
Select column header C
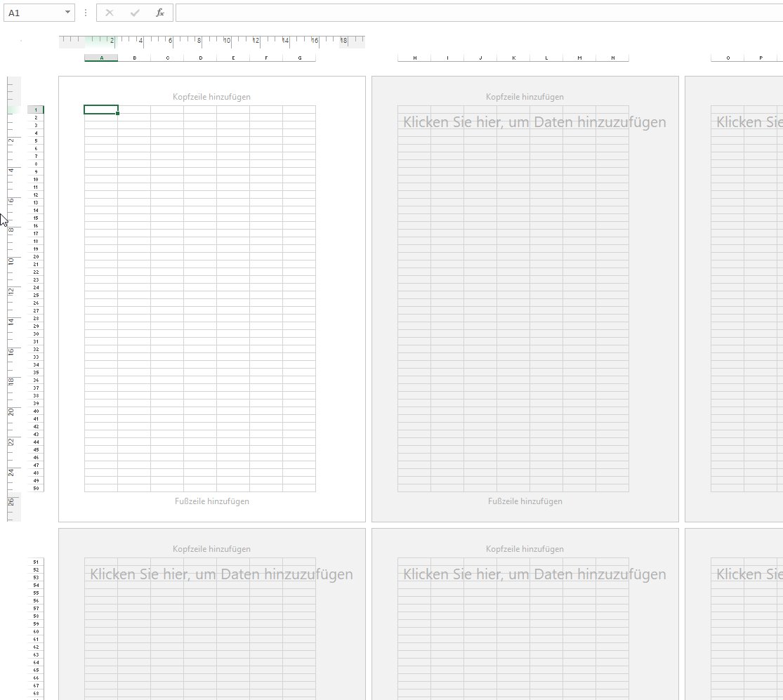(x=167, y=58)
